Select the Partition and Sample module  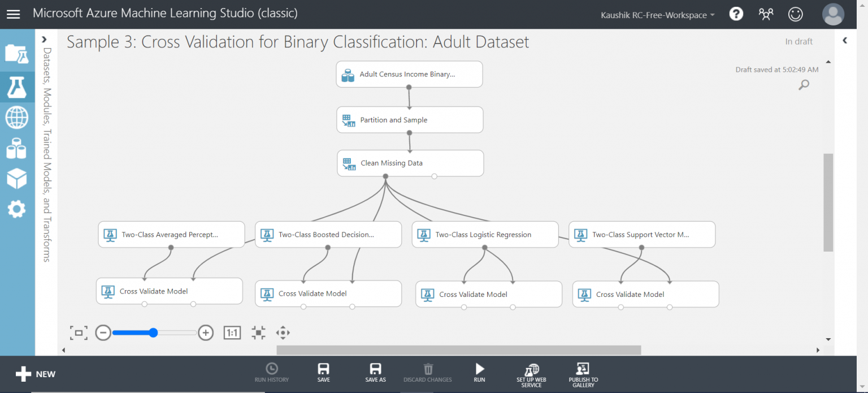pyautogui.click(x=410, y=120)
